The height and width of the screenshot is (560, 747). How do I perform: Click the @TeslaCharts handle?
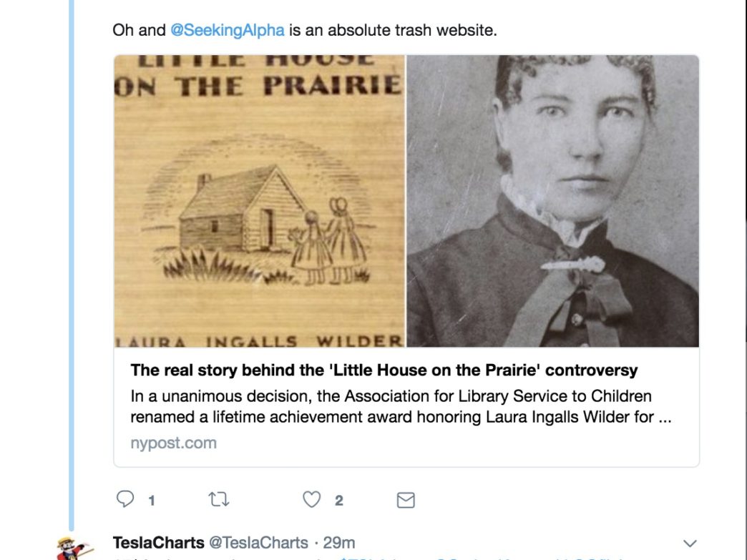point(259,542)
